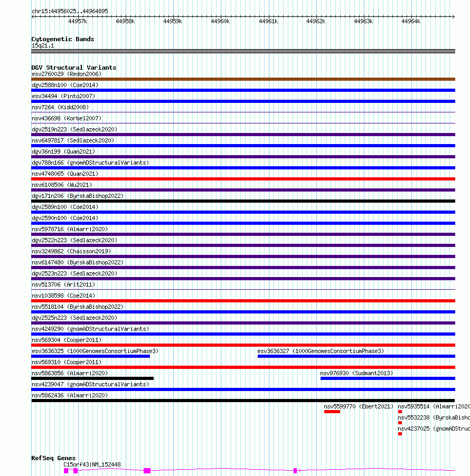The image size is (470, 476).
Task: Click the brown bar under esv2760029
Action: [x=243, y=79]
